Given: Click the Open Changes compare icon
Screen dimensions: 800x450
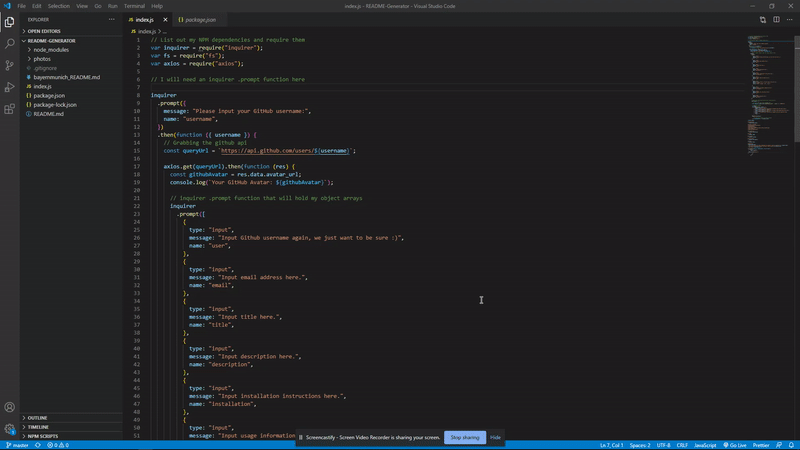Looking at the screenshot, I should coord(763,20).
